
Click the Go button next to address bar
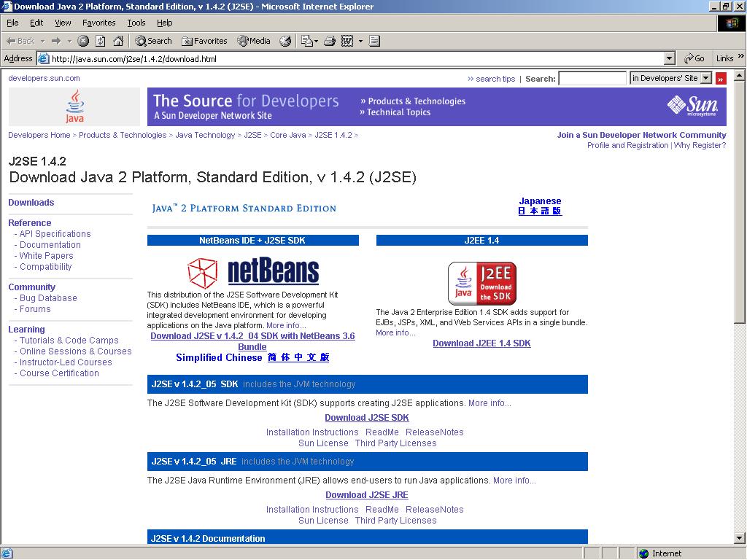[694, 58]
